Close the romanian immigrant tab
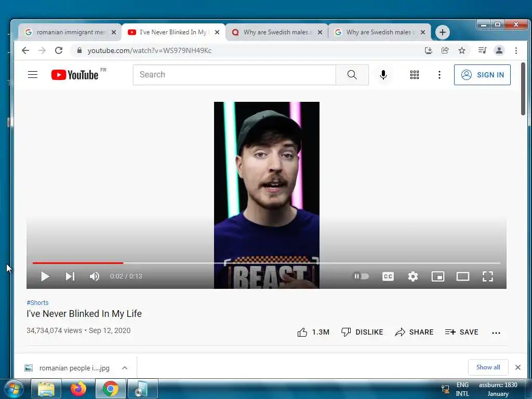 (114, 32)
